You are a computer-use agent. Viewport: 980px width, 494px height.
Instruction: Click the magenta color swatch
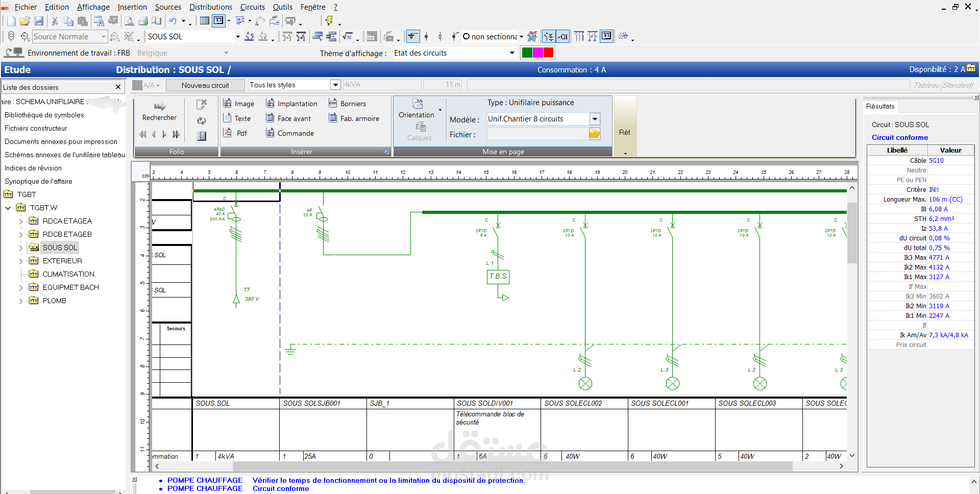(x=537, y=53)
